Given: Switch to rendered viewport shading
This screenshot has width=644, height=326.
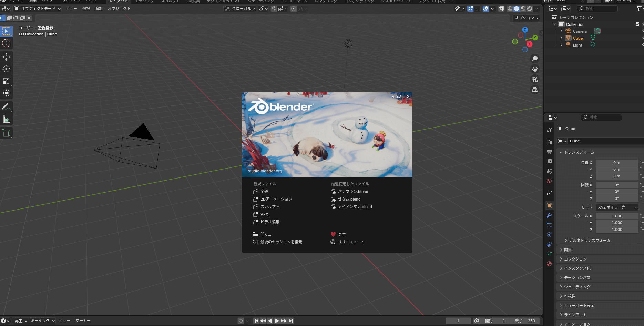Looking at the screenshot, I should point(530,9).
